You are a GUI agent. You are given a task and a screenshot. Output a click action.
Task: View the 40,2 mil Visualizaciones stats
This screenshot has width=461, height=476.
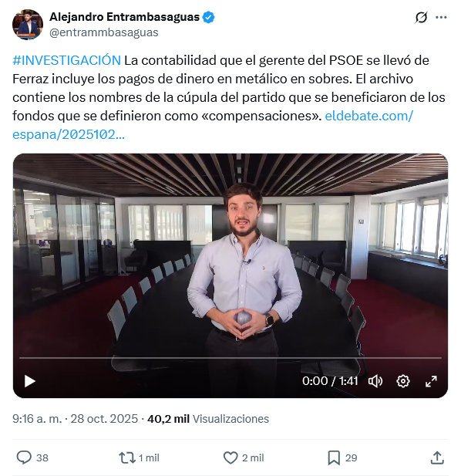208,419
